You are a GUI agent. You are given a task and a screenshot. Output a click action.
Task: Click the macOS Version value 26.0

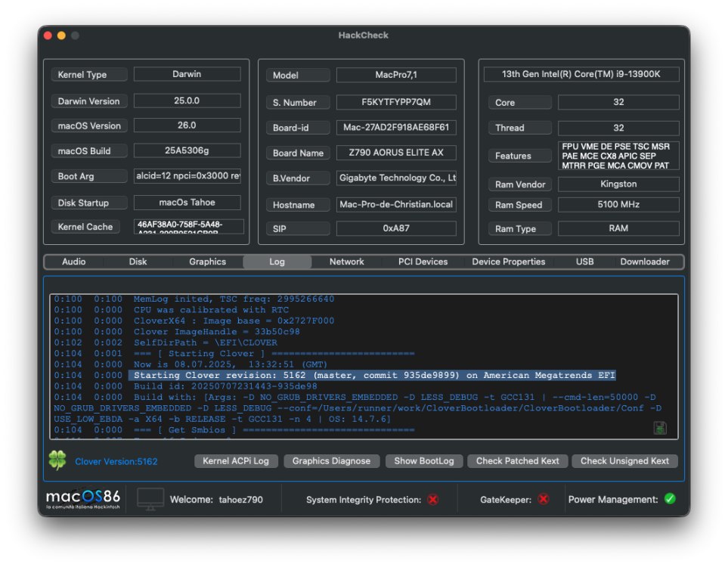tap(187, 125)
